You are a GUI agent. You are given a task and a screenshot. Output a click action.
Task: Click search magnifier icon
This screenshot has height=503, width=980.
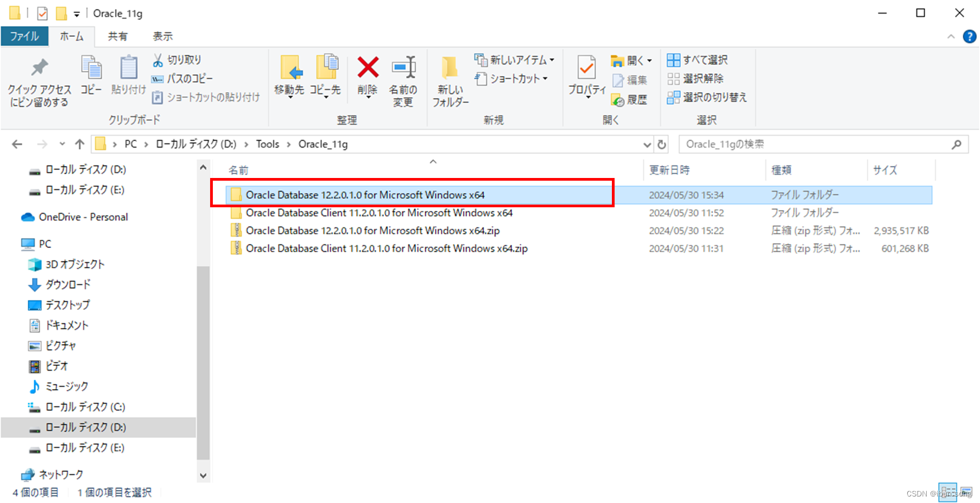(x=957, y=144)
